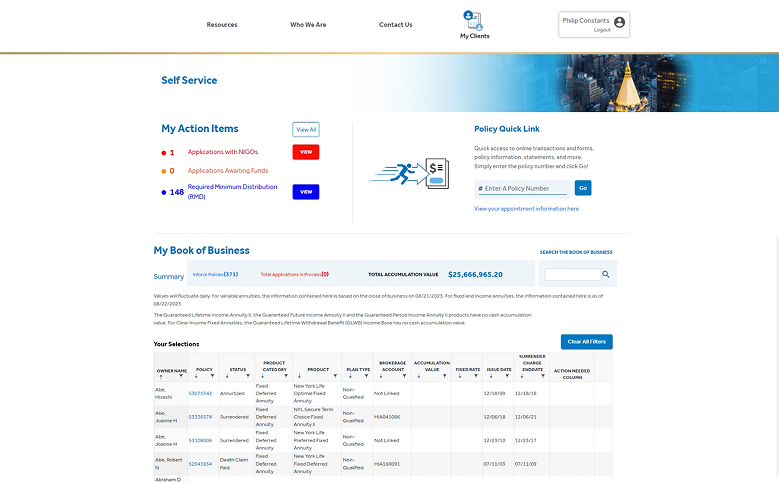
Task: Expand the Accumulation Value filter dropdown
Action: click(445, 376)
